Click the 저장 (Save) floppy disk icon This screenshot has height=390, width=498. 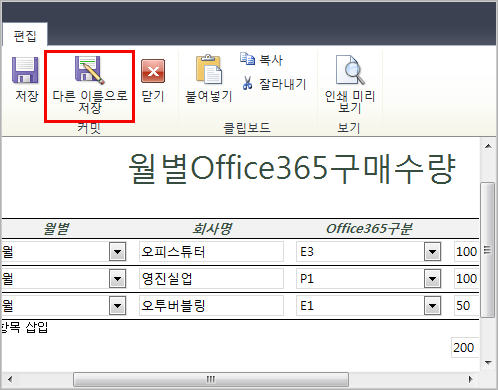25,70
